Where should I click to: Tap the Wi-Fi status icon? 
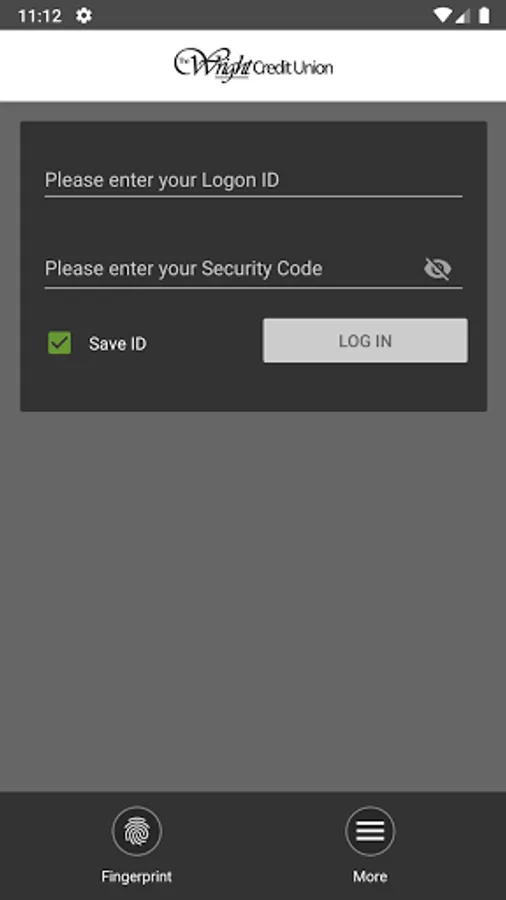[442, 15]
